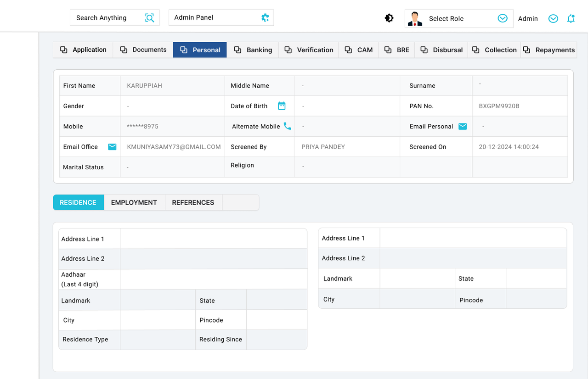588x379 pixels.
Task: View the REFERENCES section
Action: 193,202
